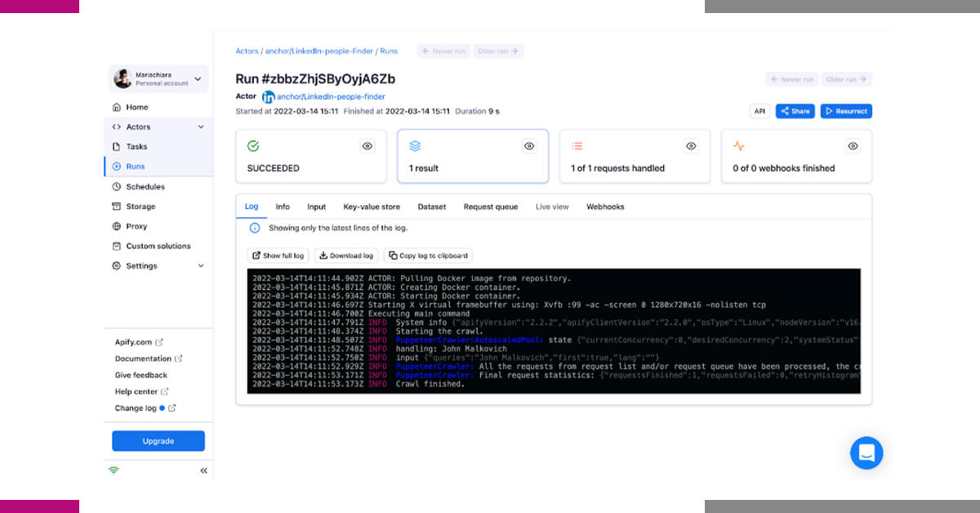Click the Storage box icon
The height and width of the screenshot is (513, 980).
117,207
